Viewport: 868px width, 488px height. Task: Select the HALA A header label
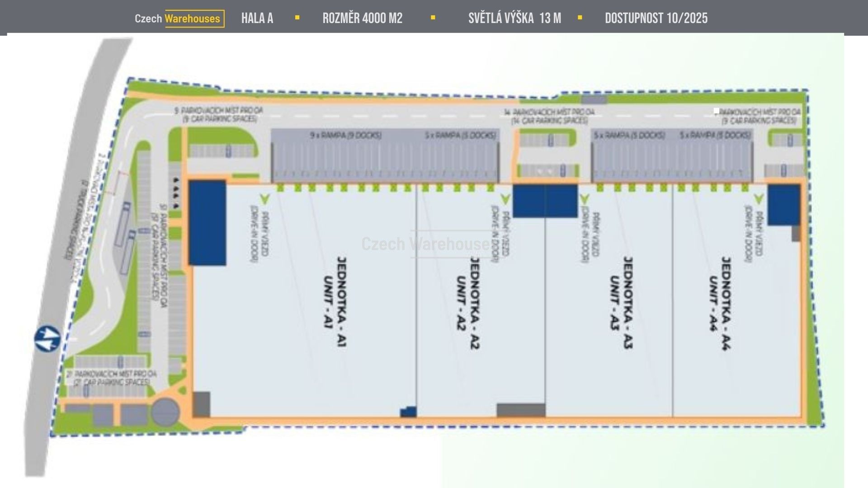[x=257, y=19]
